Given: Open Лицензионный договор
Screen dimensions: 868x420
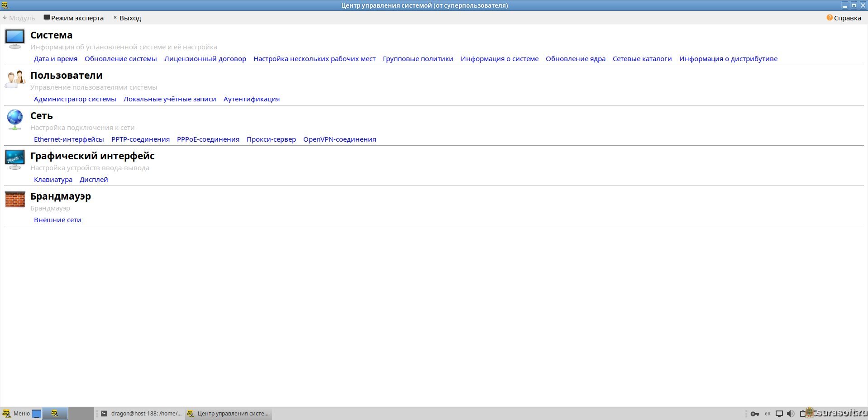Looking at the screenshot, I should 205,59.
